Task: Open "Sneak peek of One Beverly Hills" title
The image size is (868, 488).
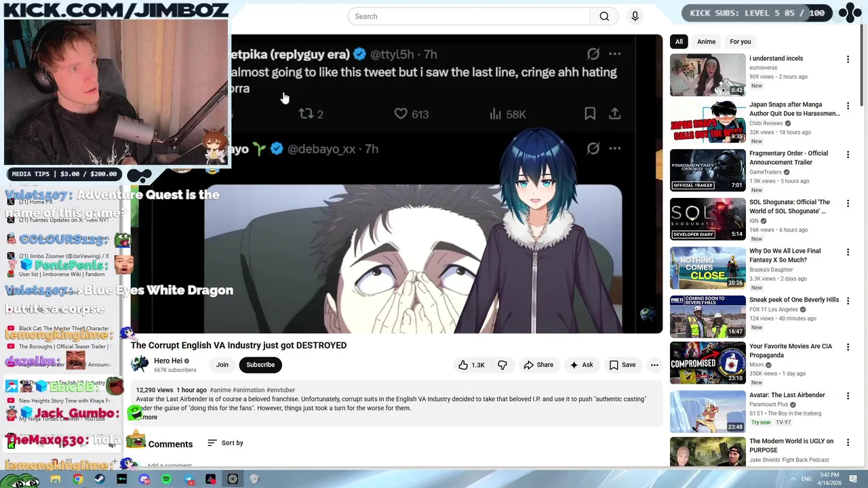Action: (x=794, y=300)
